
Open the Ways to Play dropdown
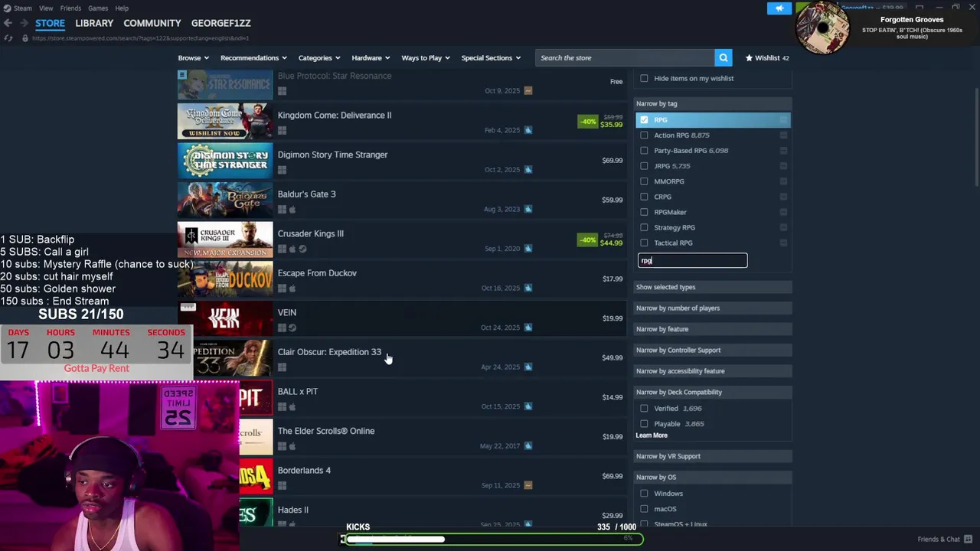[x=426, y=57]
